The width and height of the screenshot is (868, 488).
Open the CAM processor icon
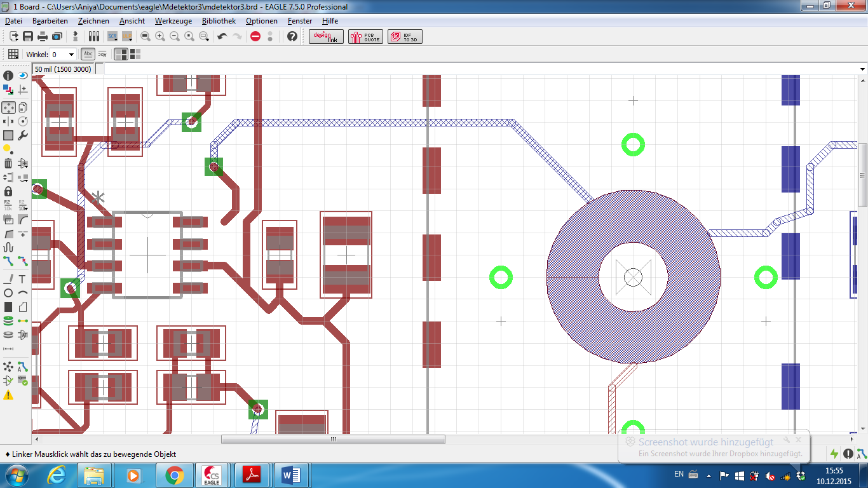(x=57, y=36)
